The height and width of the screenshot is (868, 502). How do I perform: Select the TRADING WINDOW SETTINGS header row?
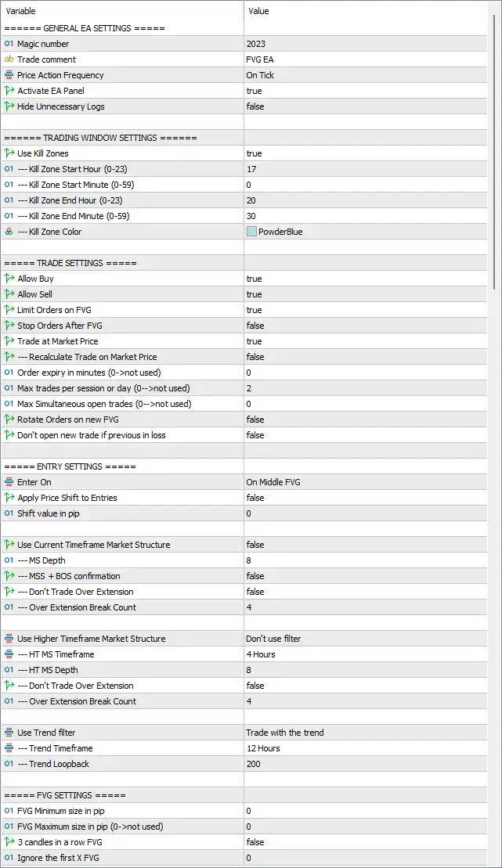click(244, 138)
